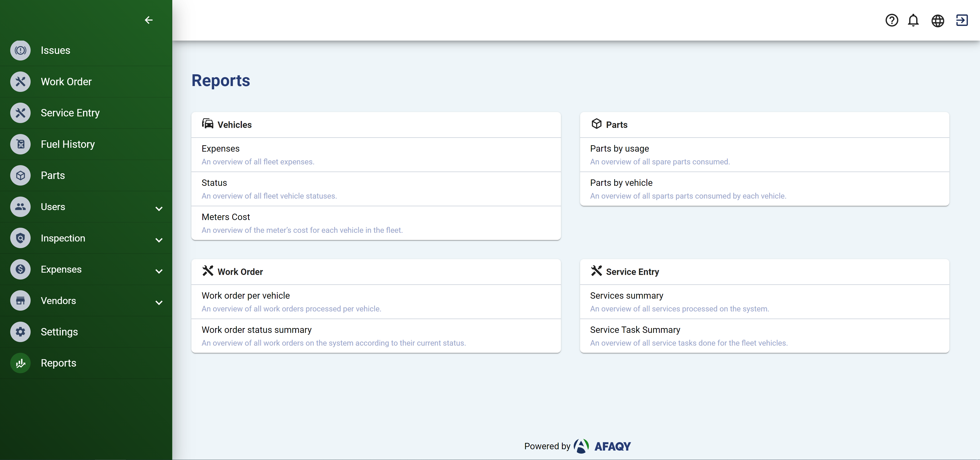Open the Parts by usage report
The width and height of the screenshot is (980, 460).
click(x=764, y=155)
